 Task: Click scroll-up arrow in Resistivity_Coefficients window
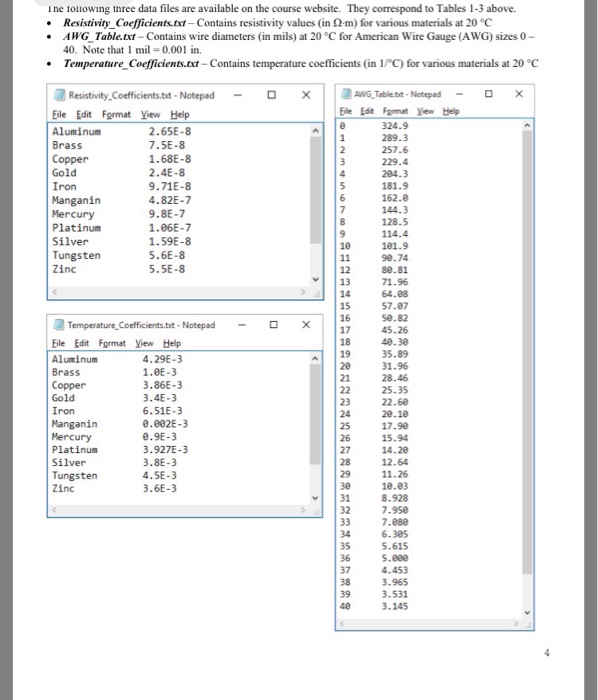pos(316,130)
